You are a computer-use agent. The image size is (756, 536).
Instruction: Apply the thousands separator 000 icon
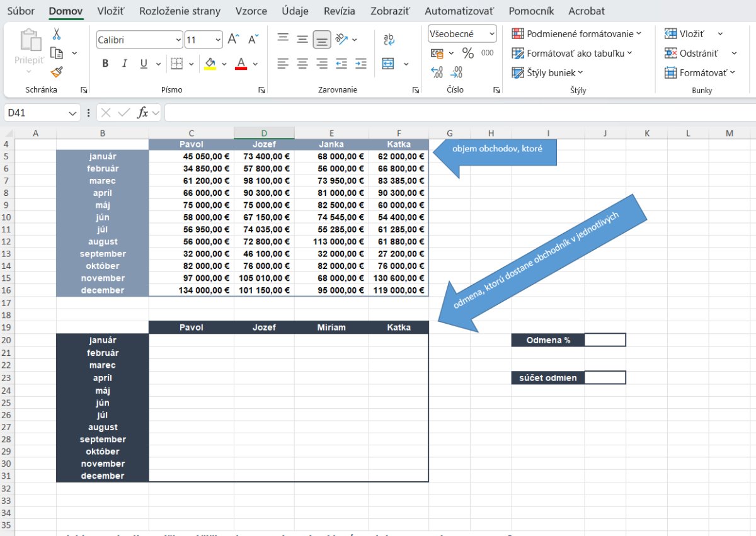tap(487, 53)
